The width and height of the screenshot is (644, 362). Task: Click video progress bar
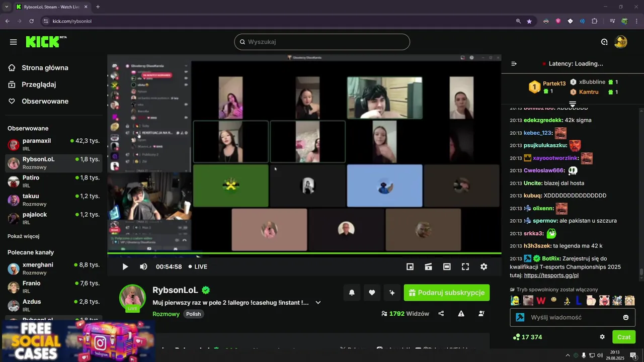pos(304,253)
